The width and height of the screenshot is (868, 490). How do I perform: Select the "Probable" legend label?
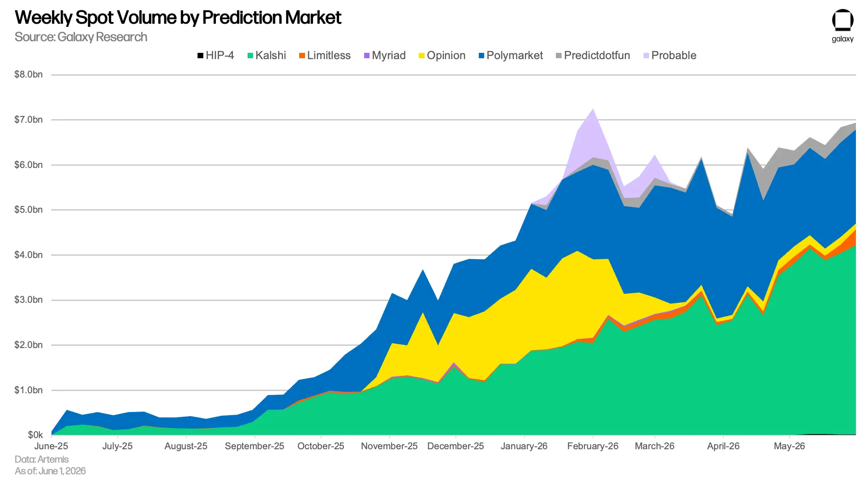click(674, 56)
